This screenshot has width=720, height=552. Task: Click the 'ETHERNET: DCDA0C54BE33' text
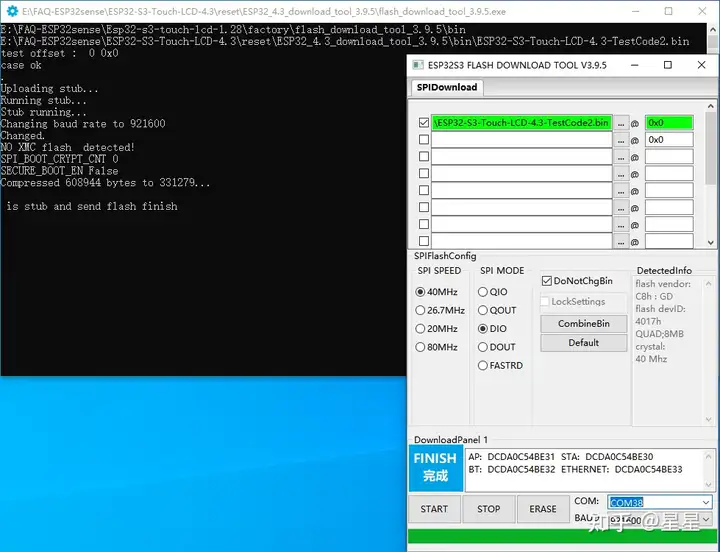(622, 470)
